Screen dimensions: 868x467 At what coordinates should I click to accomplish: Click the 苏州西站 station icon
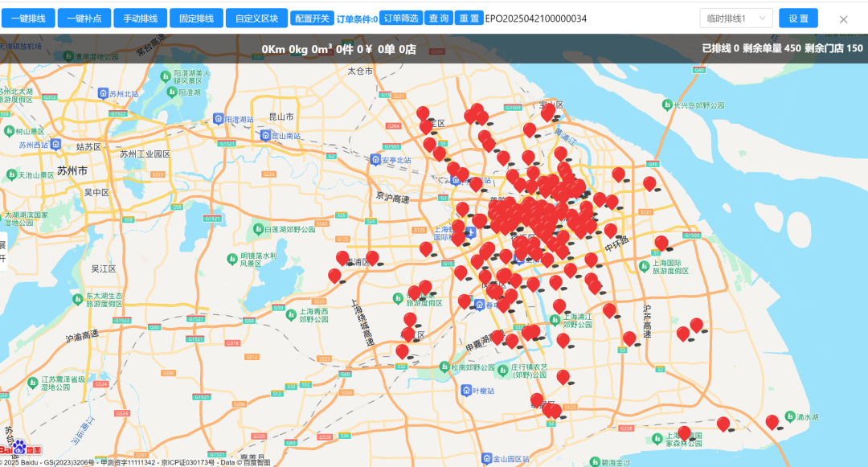tap(55, 145)
